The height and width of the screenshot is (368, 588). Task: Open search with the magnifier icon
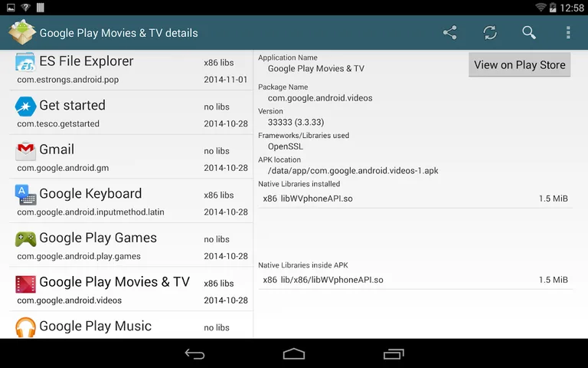pos(529,33)
